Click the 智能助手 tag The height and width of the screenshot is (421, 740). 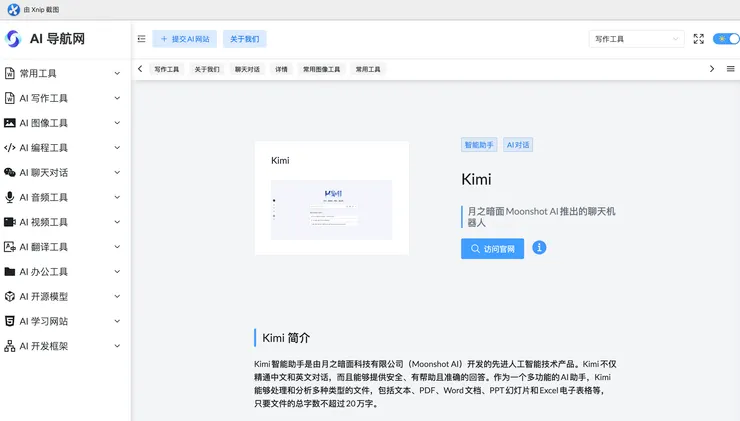pos(479,145)
